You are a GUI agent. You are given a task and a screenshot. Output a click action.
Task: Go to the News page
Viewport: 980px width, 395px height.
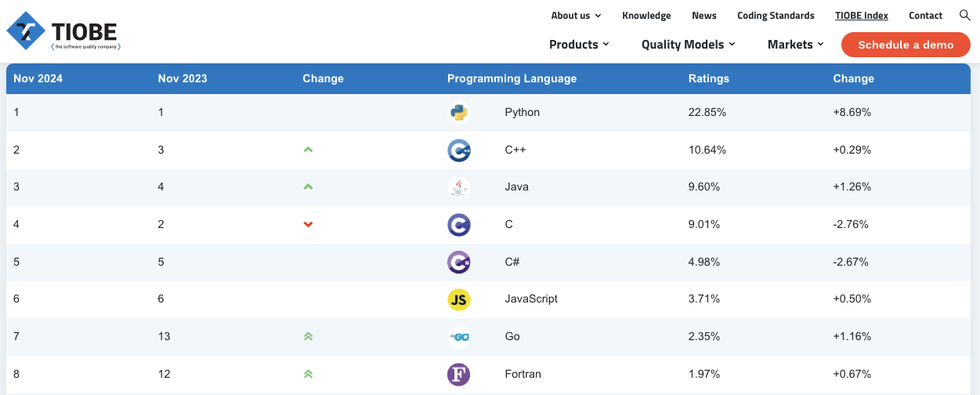coord(704,16)
